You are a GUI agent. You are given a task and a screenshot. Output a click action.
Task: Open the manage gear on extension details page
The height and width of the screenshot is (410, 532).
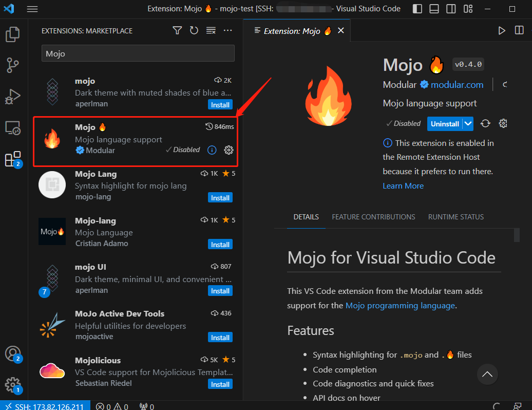pyautogui.click(x=503, y=123)
